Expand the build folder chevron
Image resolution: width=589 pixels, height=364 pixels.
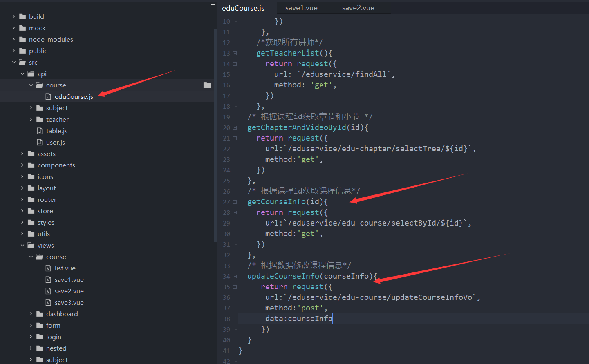[13, 17]
